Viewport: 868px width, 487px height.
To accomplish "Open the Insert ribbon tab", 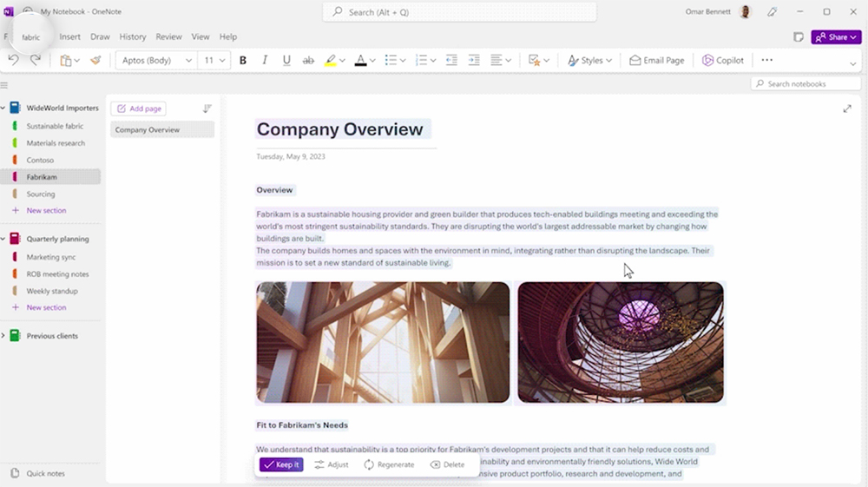I will pyautogui.click(x=69, y=37).
